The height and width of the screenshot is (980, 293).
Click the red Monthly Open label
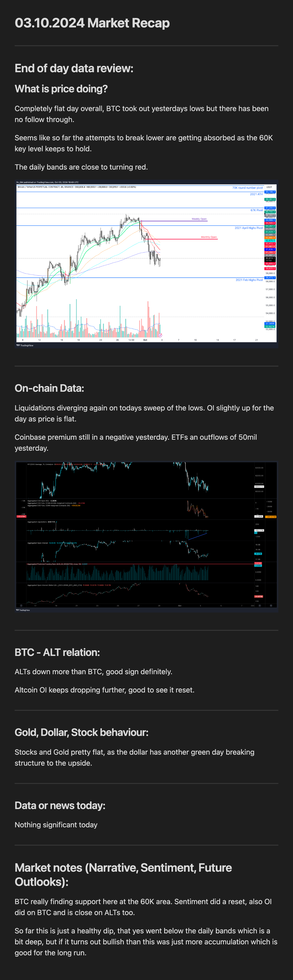[x=209, y=237]
